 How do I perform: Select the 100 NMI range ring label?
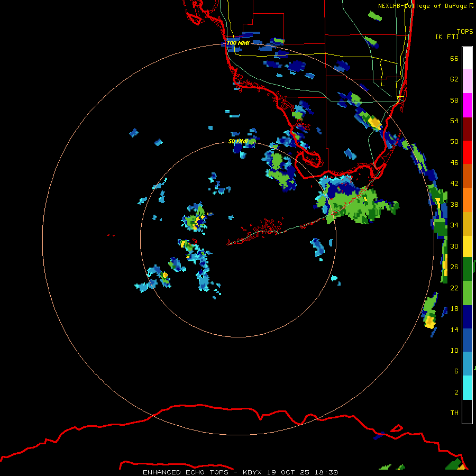238,43
